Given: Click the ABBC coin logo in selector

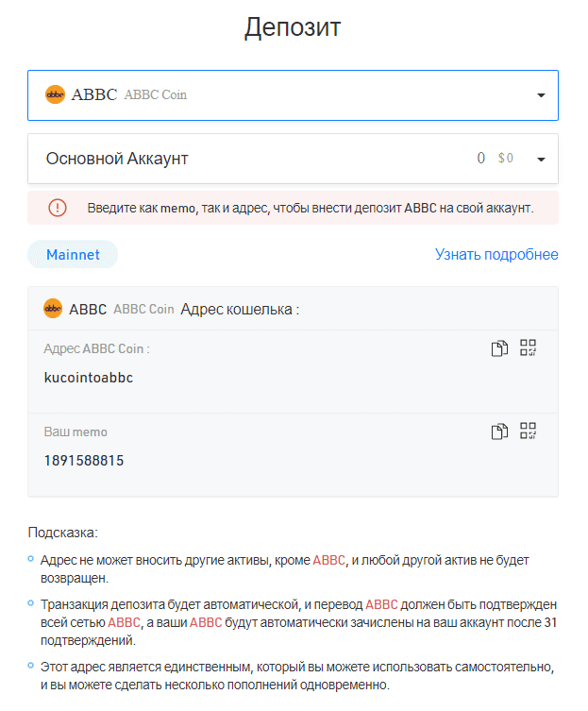Looking at the screenshot, I should tap(56, 94).
